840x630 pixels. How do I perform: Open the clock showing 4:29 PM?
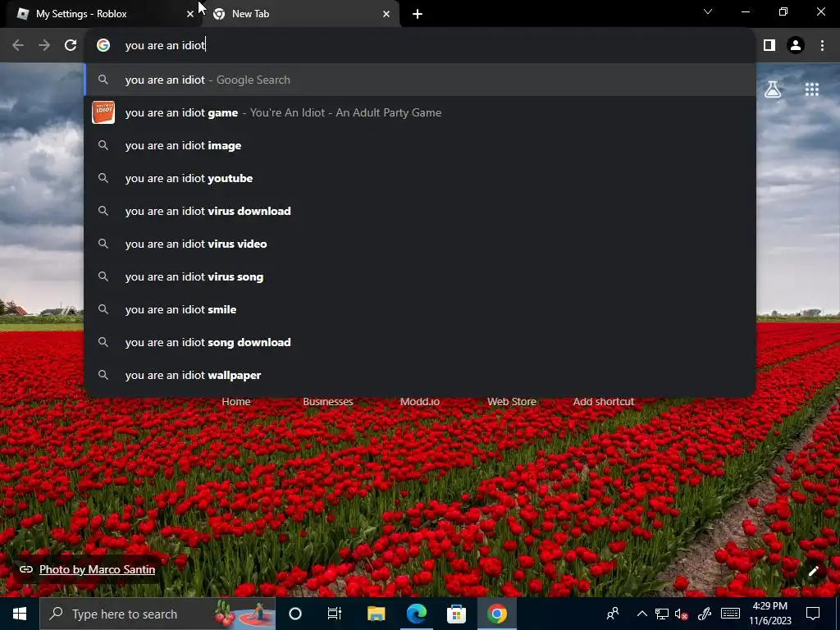click(769, 614)
